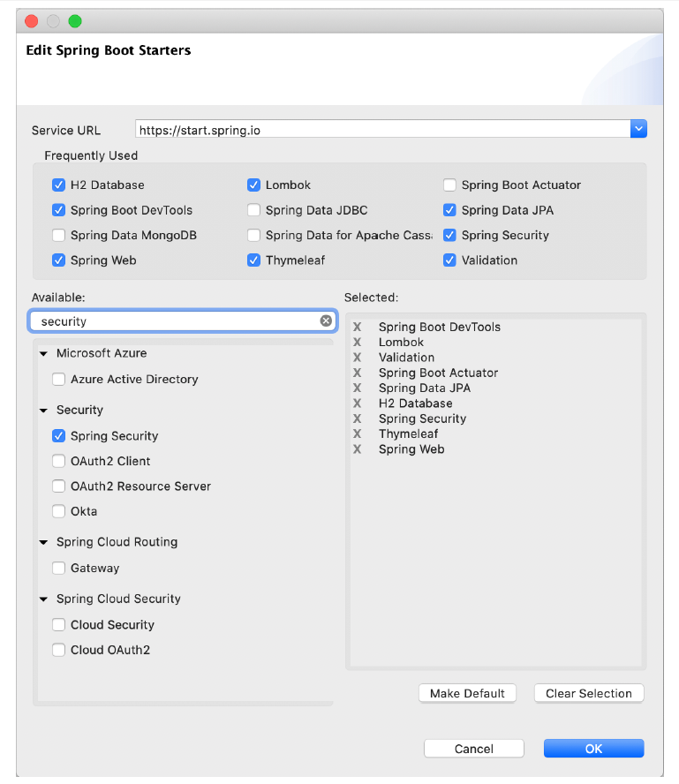Viewport: 679px width, 784px height.
Task: Collapse the Spring Cloud Security group
Action: (x=43, y=599)
